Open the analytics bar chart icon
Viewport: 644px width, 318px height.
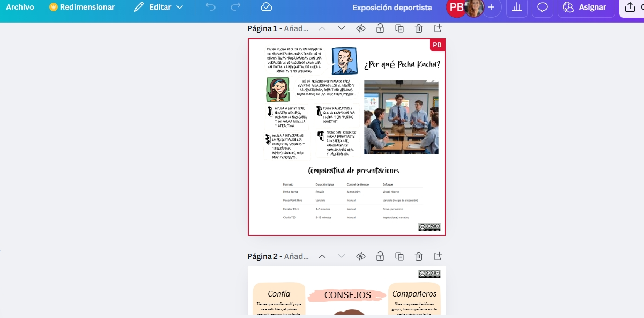point(517,7)
